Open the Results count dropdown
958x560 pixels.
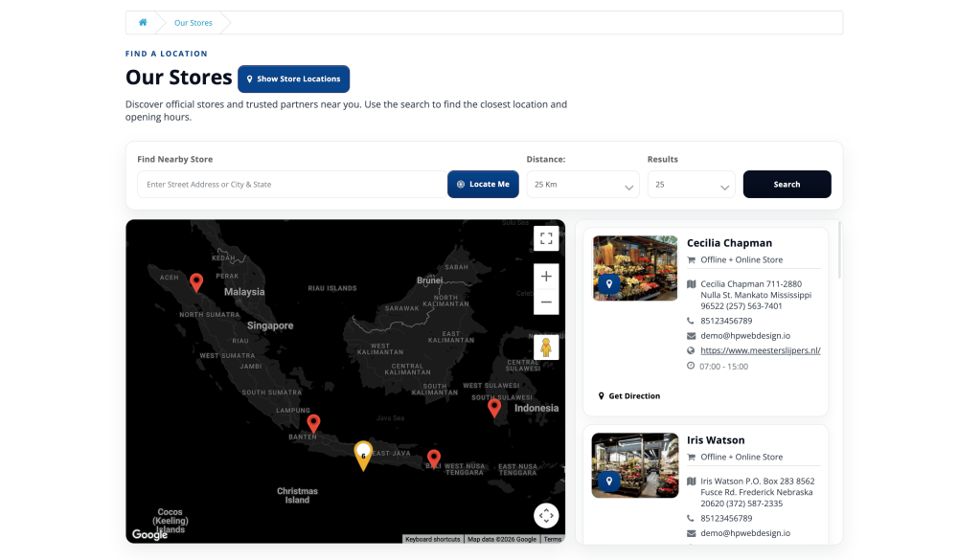tap(691, 185)
